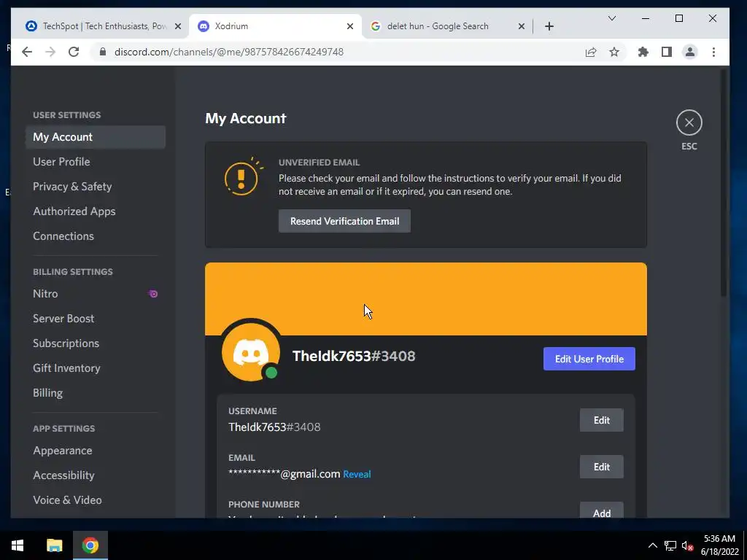
Task: Open clock and date in taskbar
Action: point(719,545)
